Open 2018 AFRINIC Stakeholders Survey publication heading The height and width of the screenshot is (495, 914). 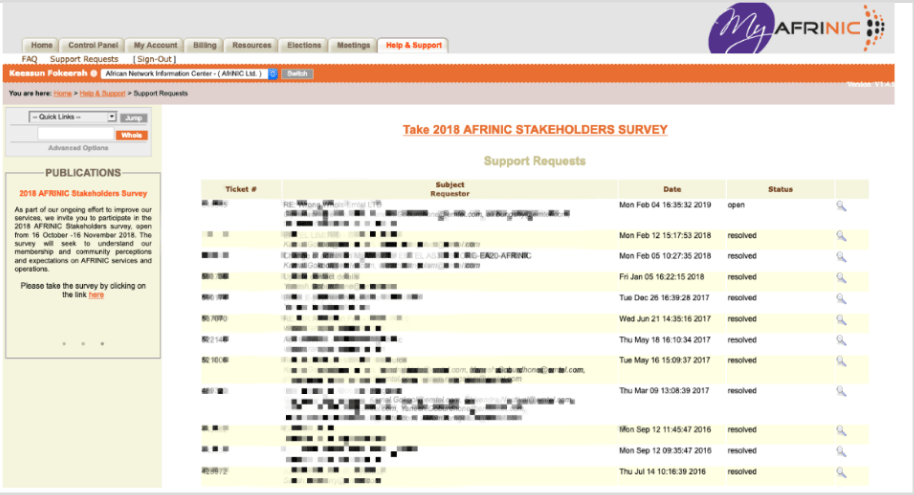[x=83, y=194]
